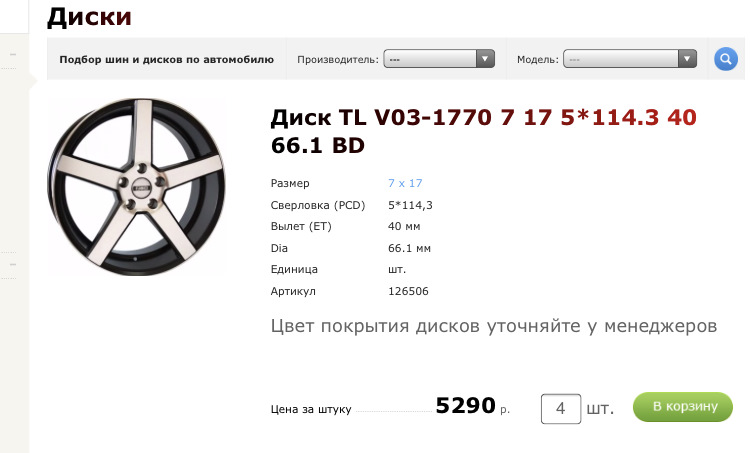Viewport: 750px width, 453px height.
Task: Click the Диск TL V03-1770 product title
Action: (483, 131)
